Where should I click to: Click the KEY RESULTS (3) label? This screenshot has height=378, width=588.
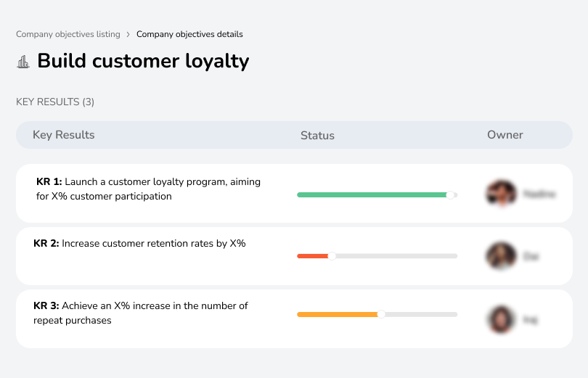55,102
